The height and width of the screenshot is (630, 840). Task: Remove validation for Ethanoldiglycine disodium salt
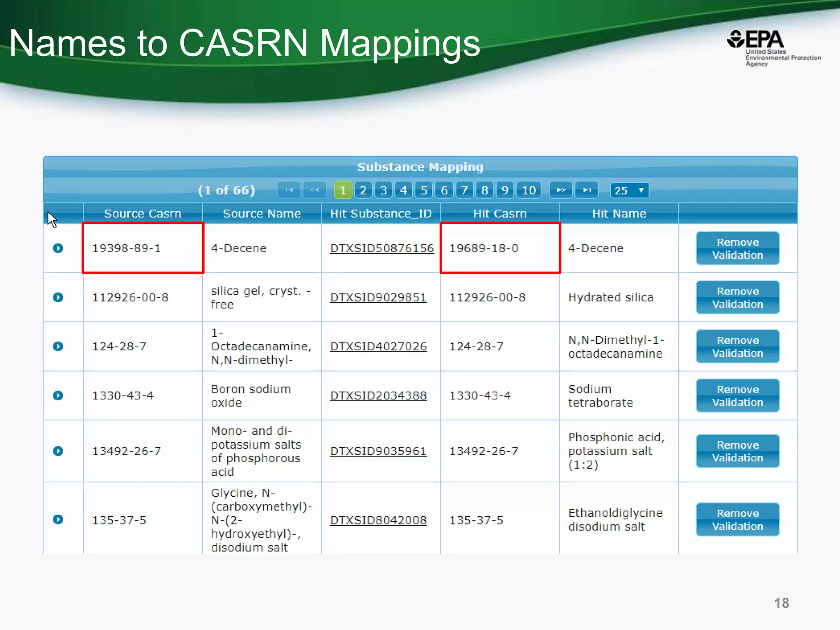tap(737, 520)
